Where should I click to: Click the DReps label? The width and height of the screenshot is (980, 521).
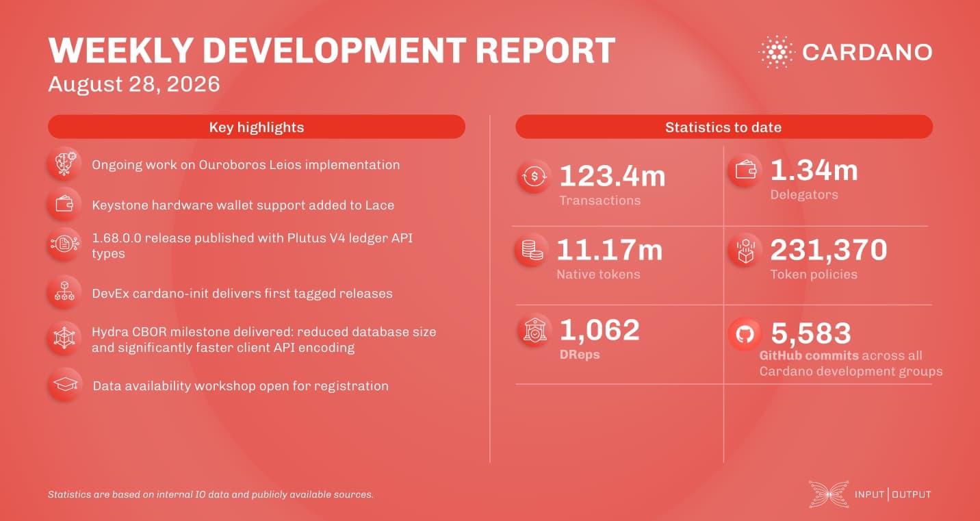[580, 355]
